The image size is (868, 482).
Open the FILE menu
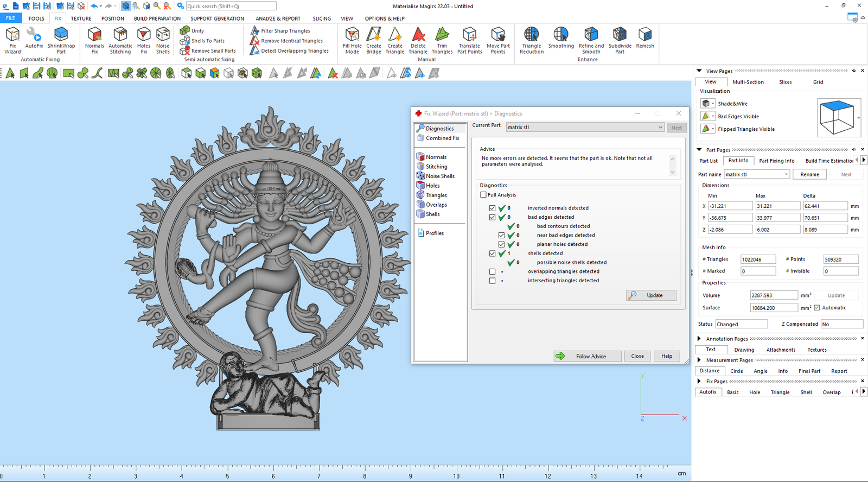click(x=10, y=18)
